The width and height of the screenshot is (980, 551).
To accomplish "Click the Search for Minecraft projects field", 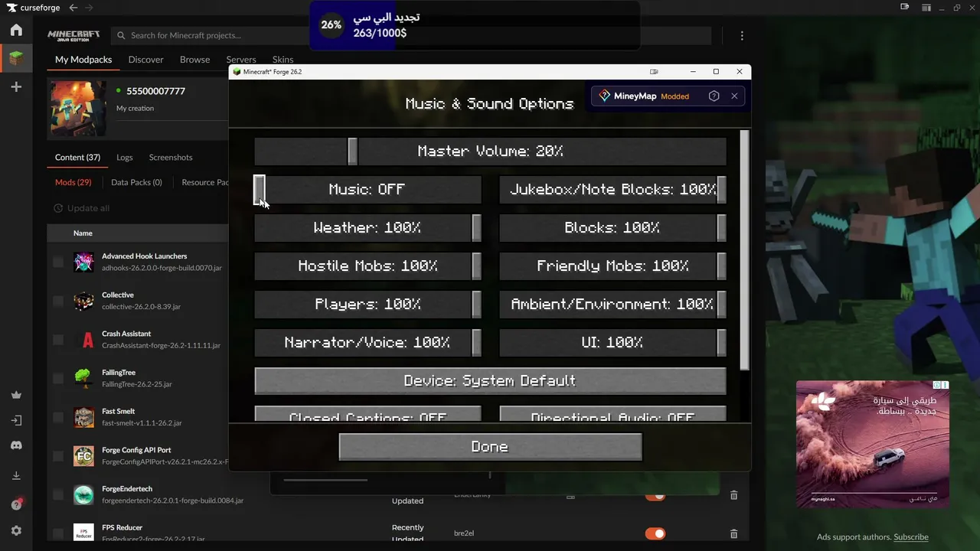I will coord(411,35).
